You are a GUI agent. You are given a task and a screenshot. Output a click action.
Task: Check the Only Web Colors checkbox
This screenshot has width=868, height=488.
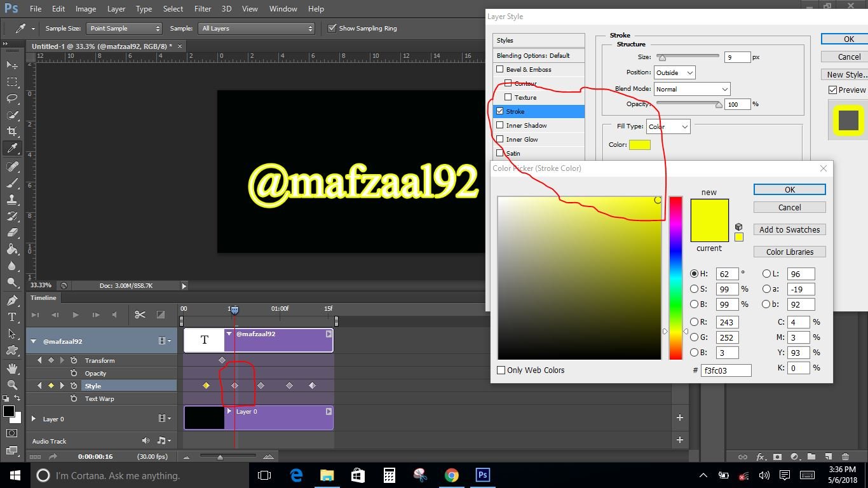[x=501, y=370]
